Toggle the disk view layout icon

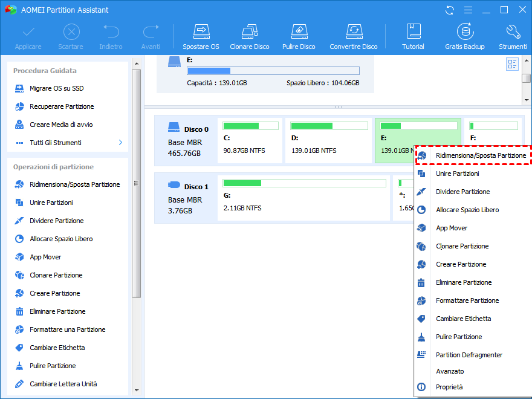point(512,64)
